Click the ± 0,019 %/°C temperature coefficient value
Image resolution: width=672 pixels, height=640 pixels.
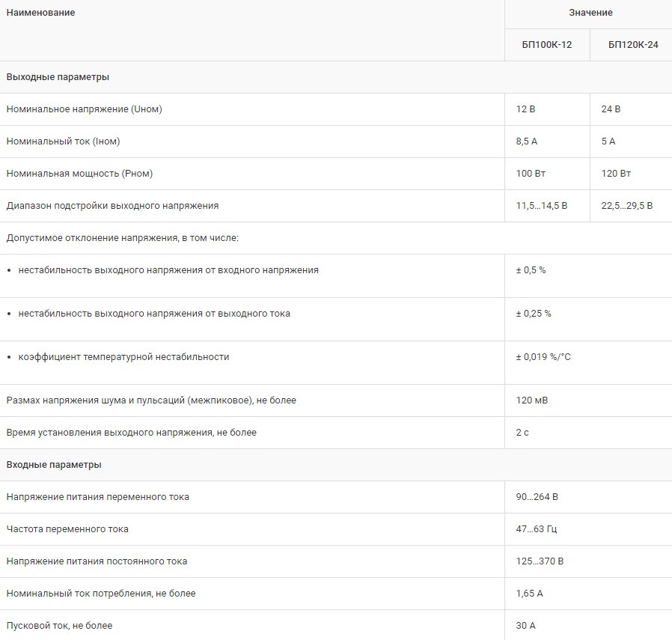click(x=543, y=357)
